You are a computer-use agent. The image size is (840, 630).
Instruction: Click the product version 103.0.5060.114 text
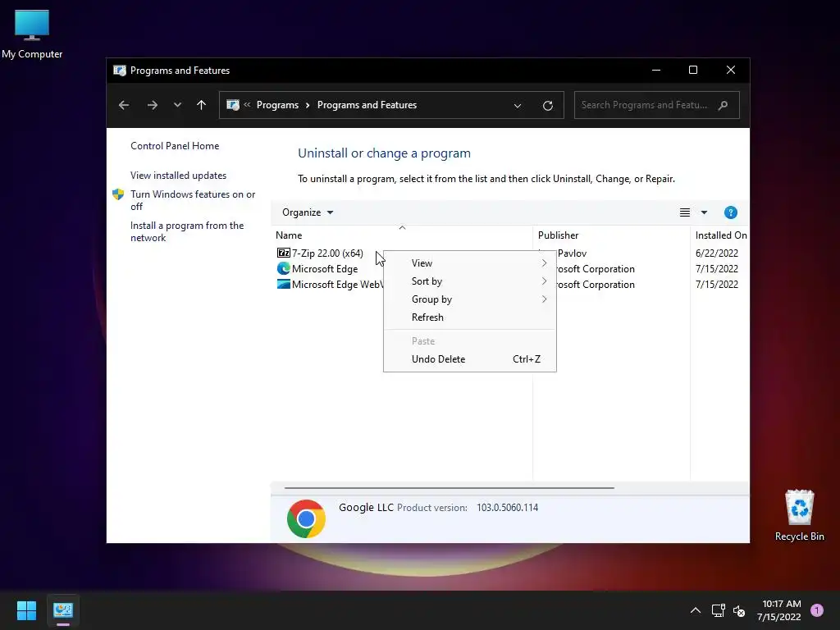(x=507, y=507)
